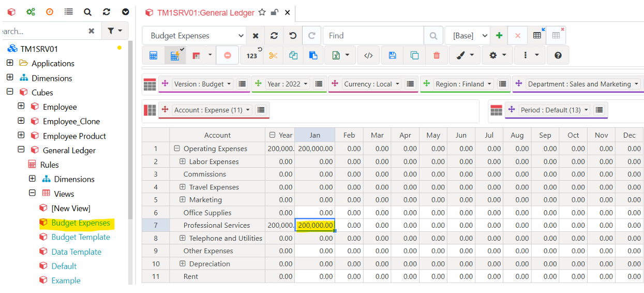Click the list view icon in the navigation toolbar
The image size is (644, 293).
pos(68,12)
